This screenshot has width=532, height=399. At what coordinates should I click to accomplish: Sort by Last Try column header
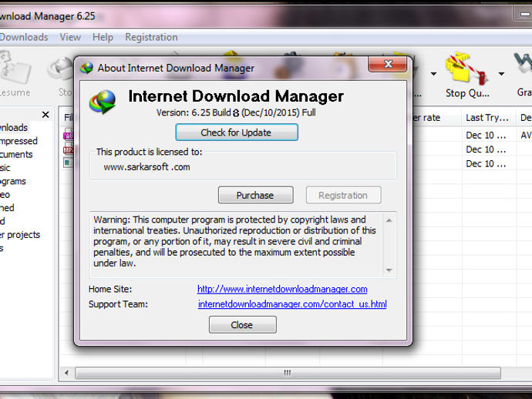tap(488, 118)
